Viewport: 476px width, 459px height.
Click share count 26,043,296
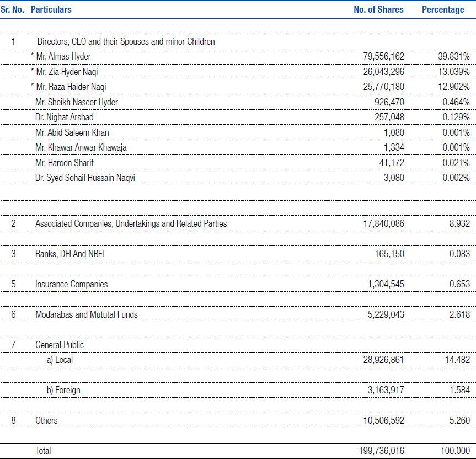[x=384, y=72]
